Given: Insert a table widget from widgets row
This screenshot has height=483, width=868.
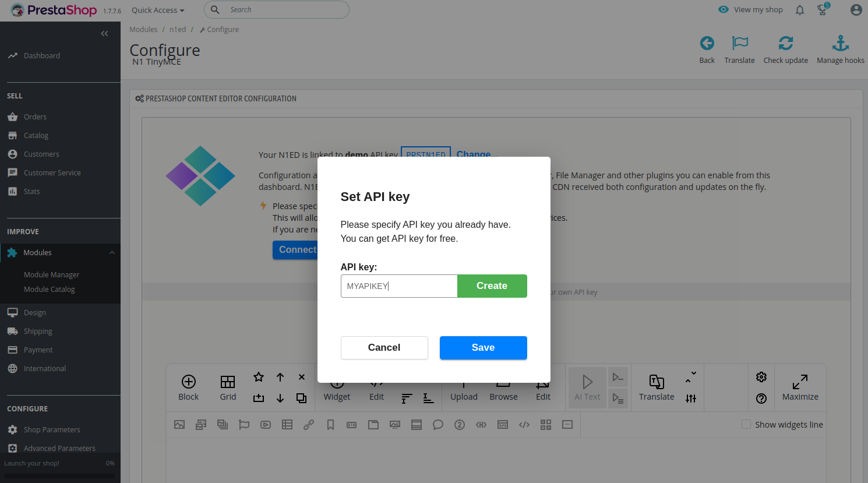Looking at the screenshot, I should [x=287, y=425].
